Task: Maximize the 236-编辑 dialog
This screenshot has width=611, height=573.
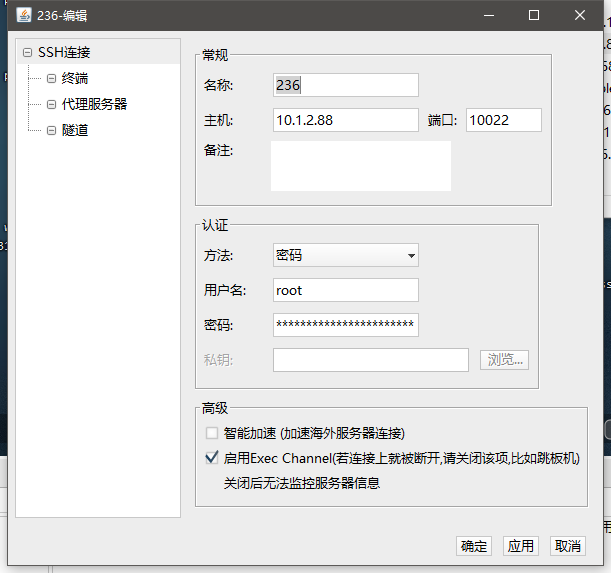Action: coord(534,16)
